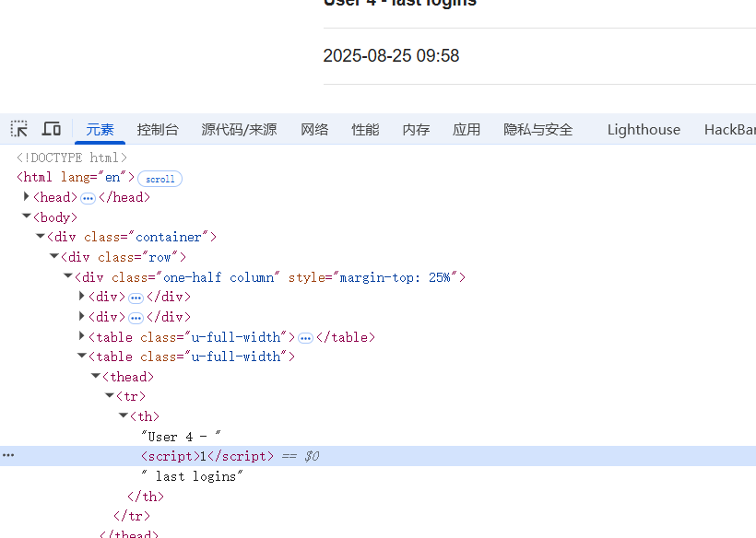The image size is (756, 538).
Task: Click ellipsis badge of collapsed table
Action: [x=306, y=339]
